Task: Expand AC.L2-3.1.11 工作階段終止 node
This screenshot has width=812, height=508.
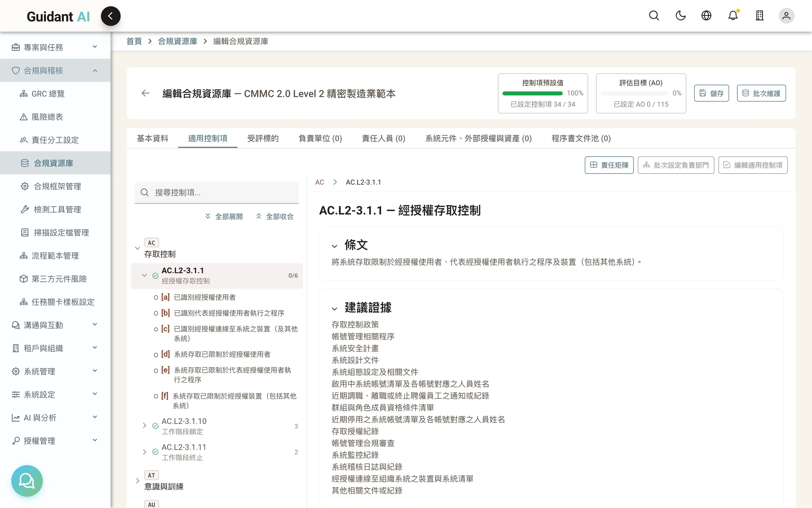Action: point(145,452)
